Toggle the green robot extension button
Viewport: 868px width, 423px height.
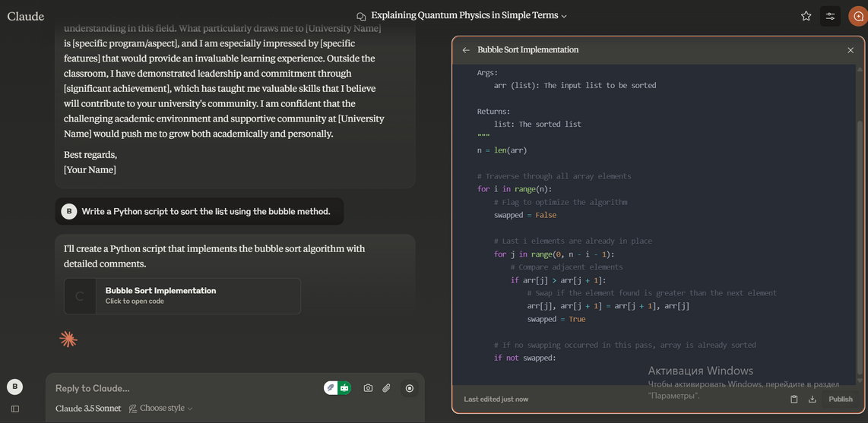pyautogui.click(x=344, y=388)
